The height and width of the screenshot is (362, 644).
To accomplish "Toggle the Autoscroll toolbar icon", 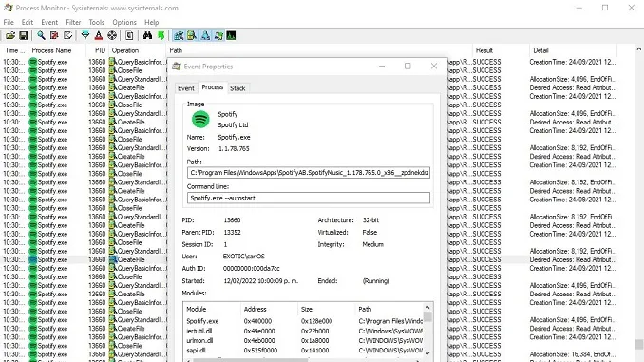I will tap(54, 36).
